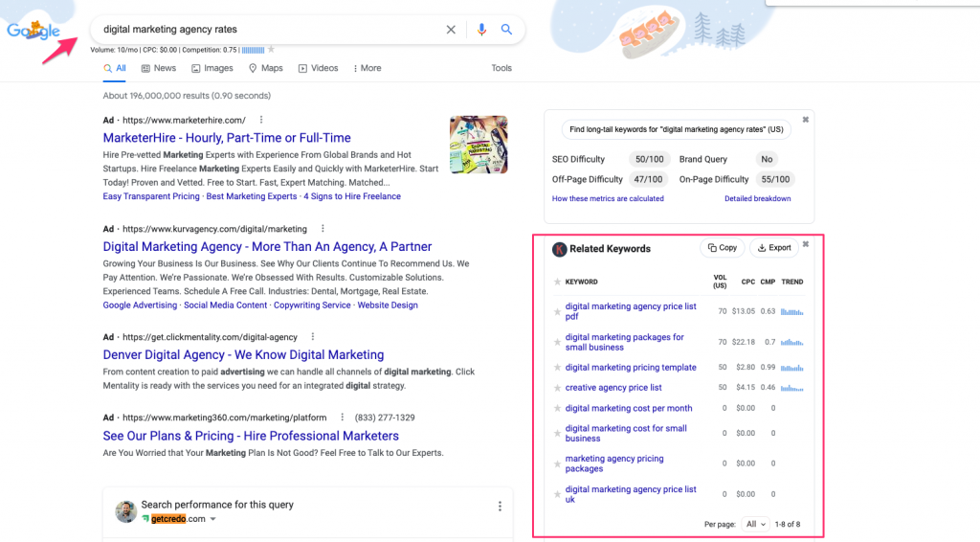Open the Images tab
The height and width of the screenshot is (542, 980).
(212, 68)
